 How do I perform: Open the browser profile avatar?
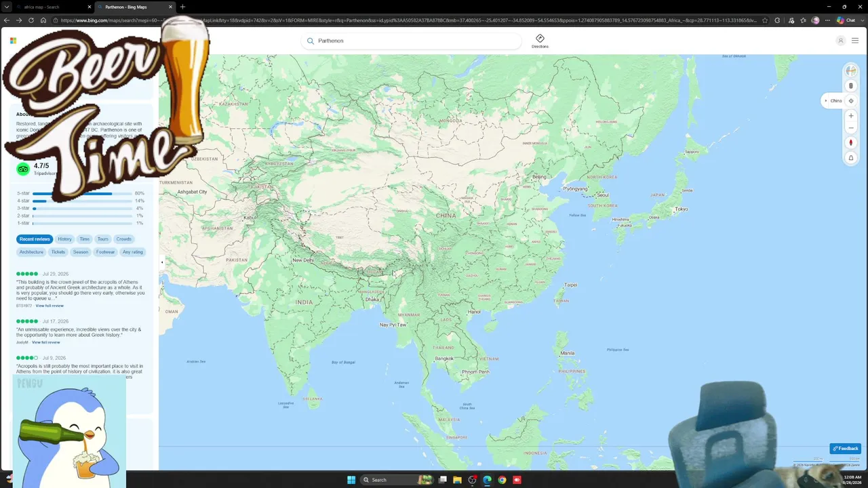click(815, 20)
